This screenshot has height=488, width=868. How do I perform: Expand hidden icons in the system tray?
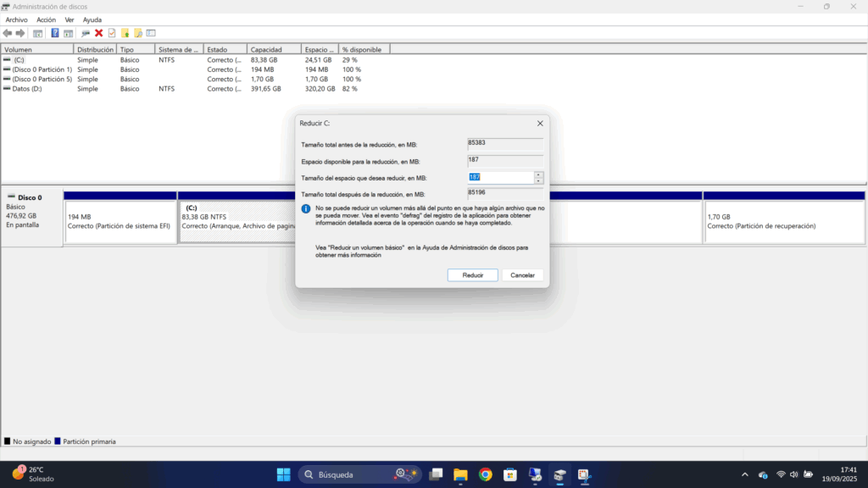click(744, 474)
